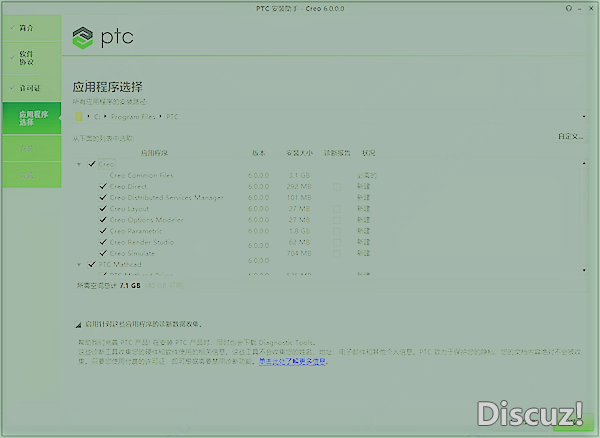Select the 安装 step in sidebar
Screen dimensions: 600x438
31,148
